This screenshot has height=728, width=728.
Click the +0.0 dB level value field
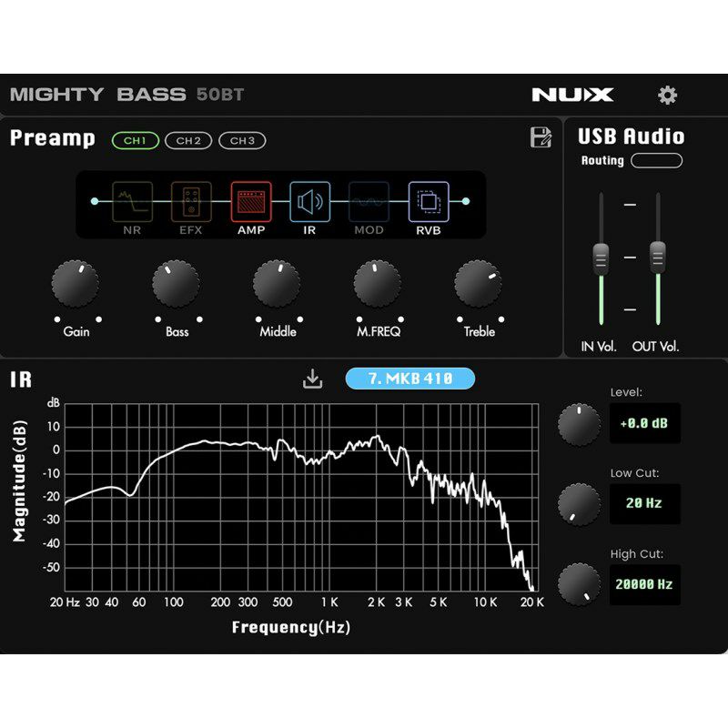tap(645, 423)
